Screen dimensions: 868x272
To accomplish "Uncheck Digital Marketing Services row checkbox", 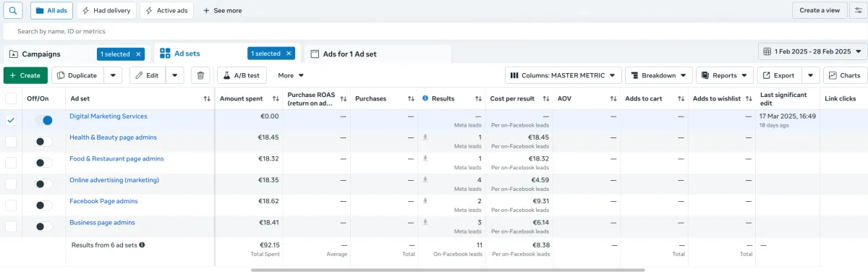I will [11, 121].
